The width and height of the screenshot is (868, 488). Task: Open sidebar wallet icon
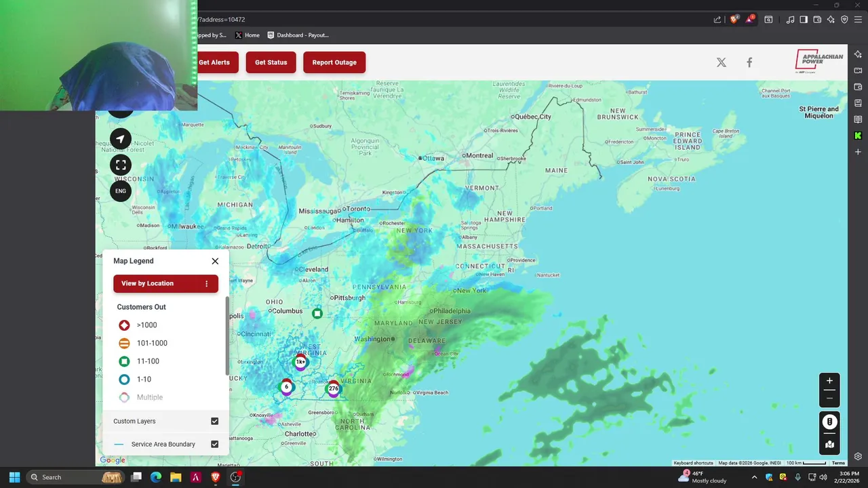858,87
